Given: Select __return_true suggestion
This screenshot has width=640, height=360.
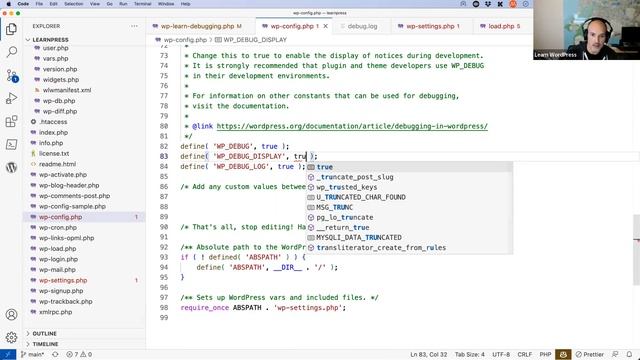Looking at the screenshot, I should point(409,227).
